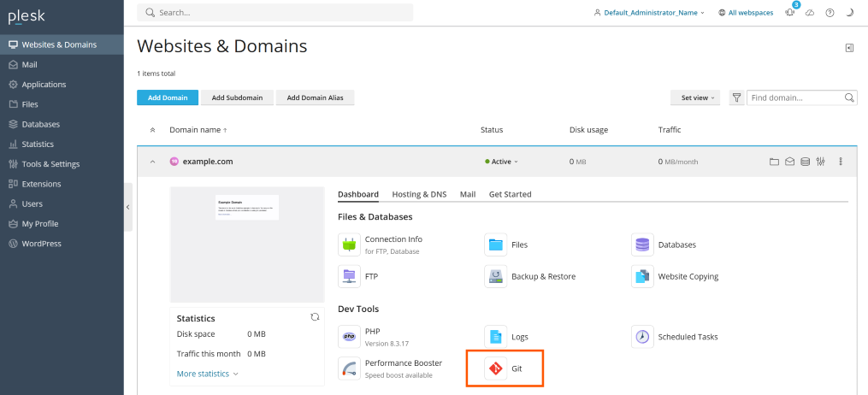
Task: Open PHP settings icon
Action: (349, 337)
